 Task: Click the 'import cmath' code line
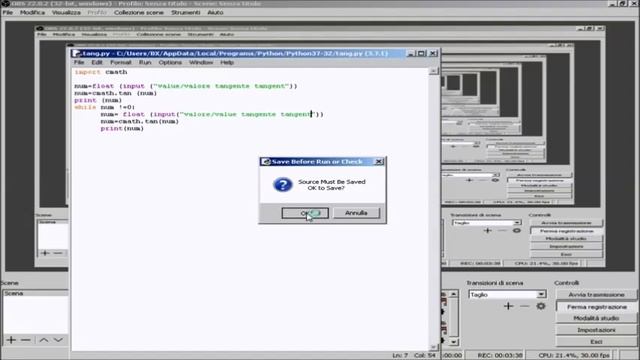click(101, 72)
